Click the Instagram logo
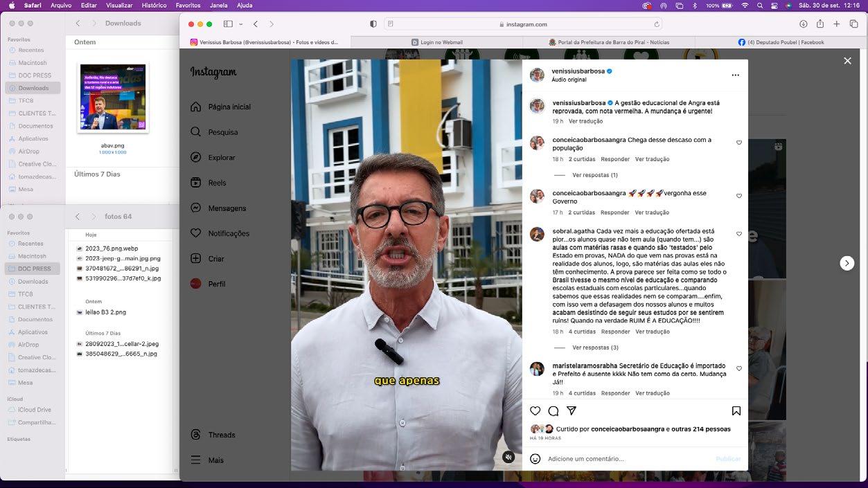Viewport: 868px width, 488px height. point(213,72)
